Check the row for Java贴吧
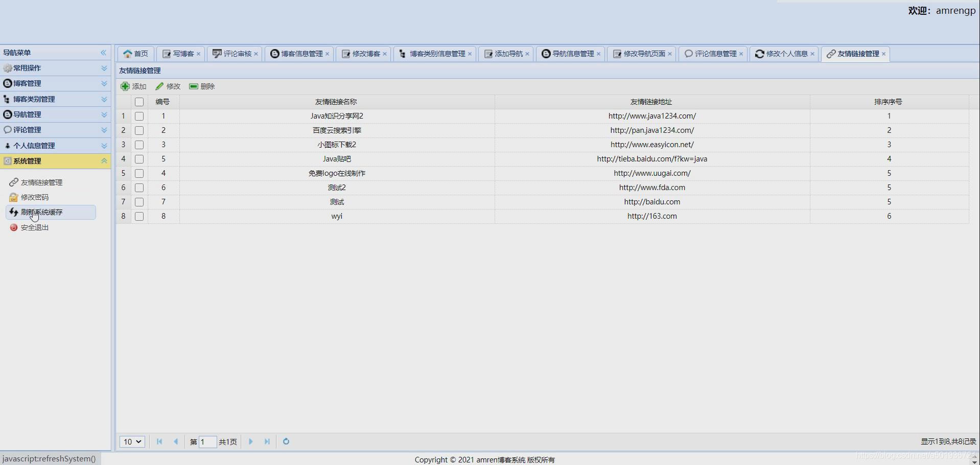The image size is (980, 465). pos(139,159)
